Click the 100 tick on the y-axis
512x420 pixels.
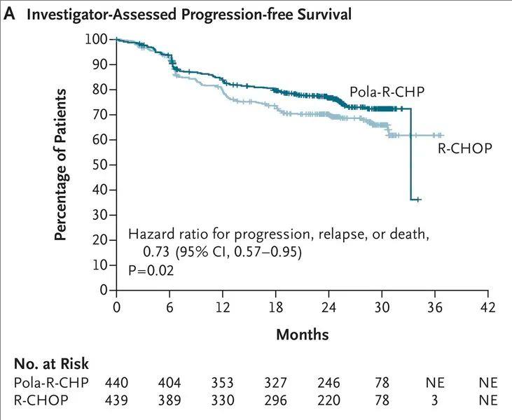(x=97, y=40)
